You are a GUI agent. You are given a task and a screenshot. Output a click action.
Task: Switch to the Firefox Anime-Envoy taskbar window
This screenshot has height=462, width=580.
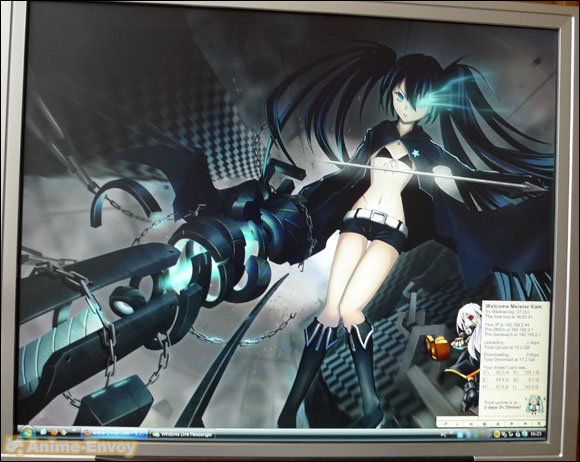click(x=114, y=432)
